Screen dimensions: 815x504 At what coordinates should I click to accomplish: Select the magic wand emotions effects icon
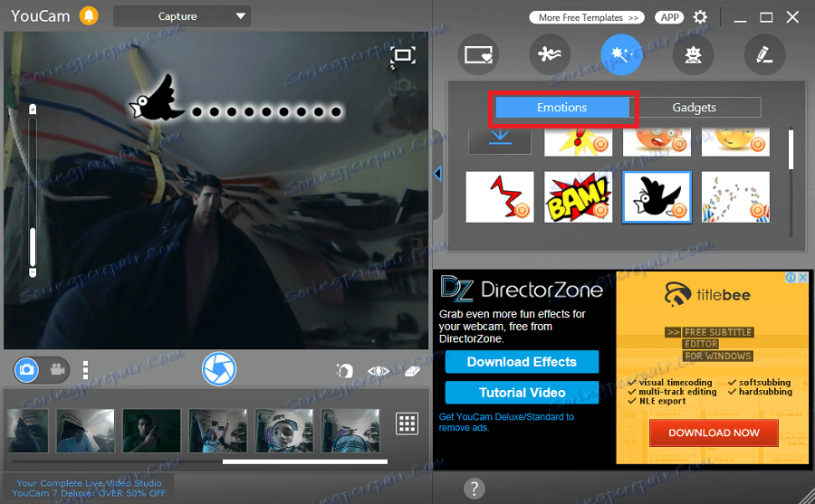pos(621,54)
